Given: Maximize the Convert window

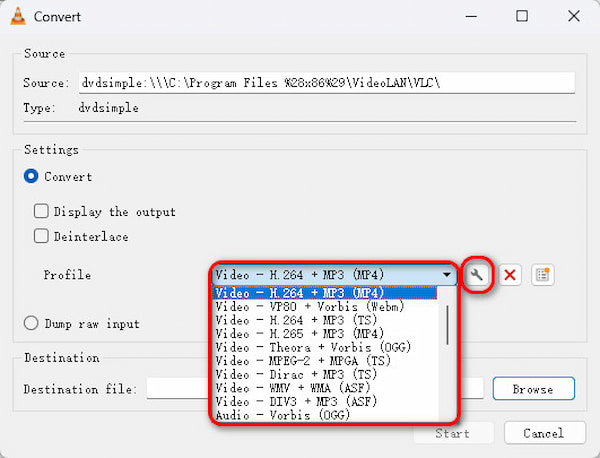Looking at the screenshot, I should 522,16.
